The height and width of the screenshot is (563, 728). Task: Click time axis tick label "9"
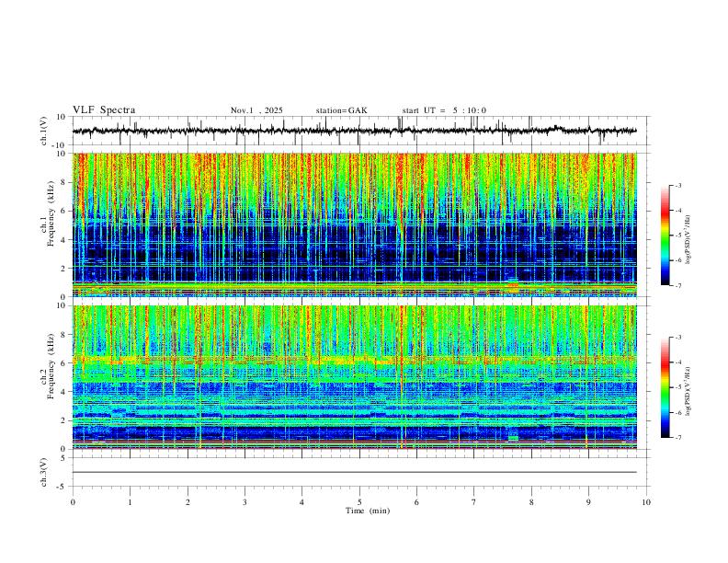588,502
